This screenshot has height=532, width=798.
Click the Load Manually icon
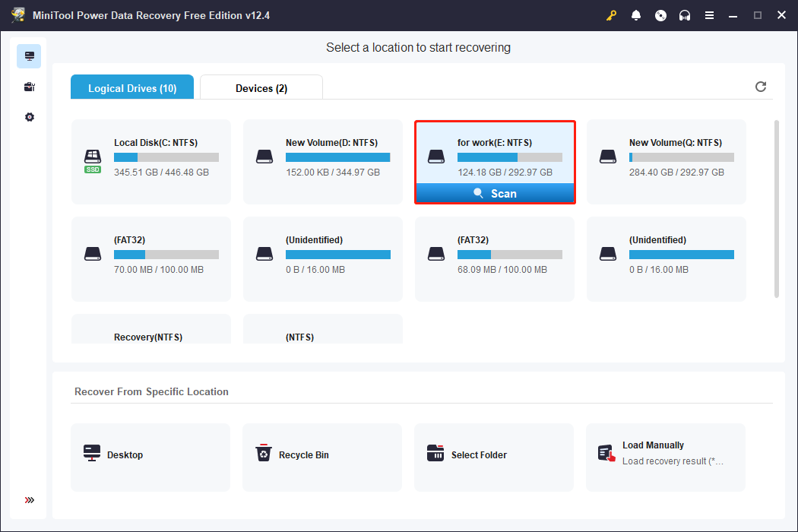tap(606, 453)
